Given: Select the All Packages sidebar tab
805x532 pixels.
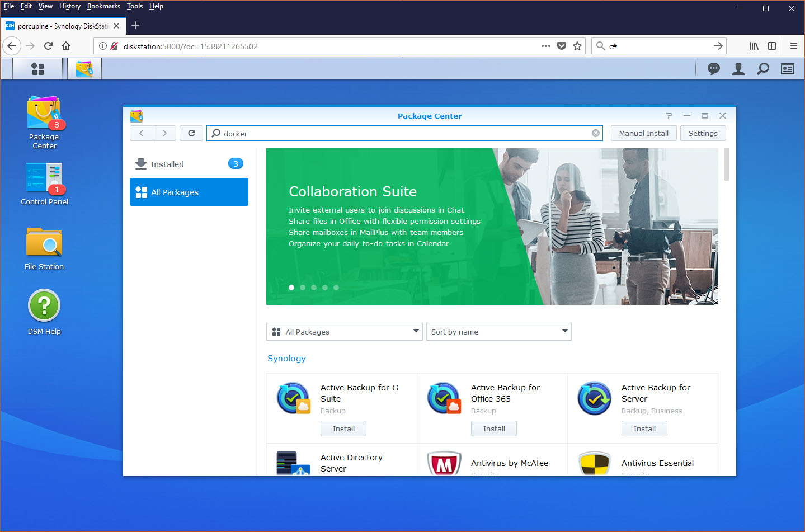Looking at the screenshot, I should tap(189, 192).
